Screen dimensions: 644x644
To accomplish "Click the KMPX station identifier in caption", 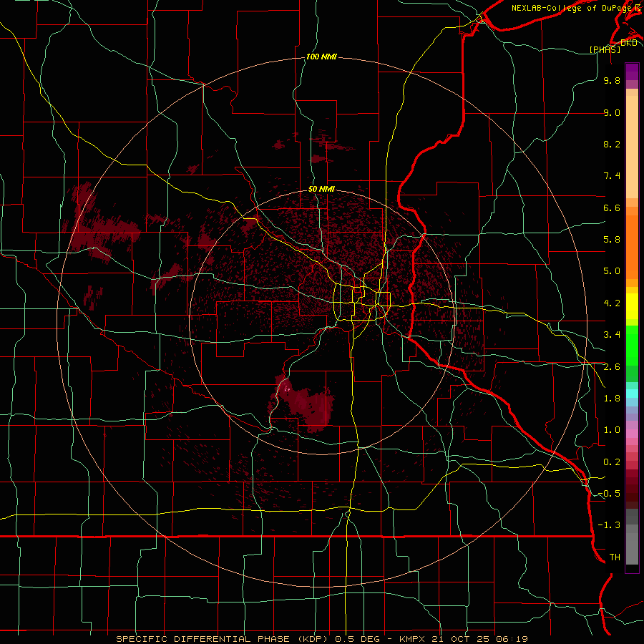I will click(412, 639).
